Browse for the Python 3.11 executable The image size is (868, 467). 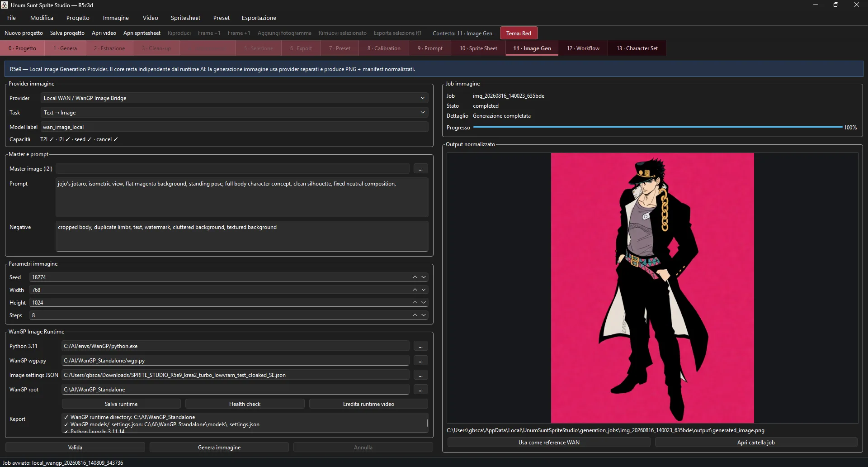pyautogui.click(x=420, y=346)
